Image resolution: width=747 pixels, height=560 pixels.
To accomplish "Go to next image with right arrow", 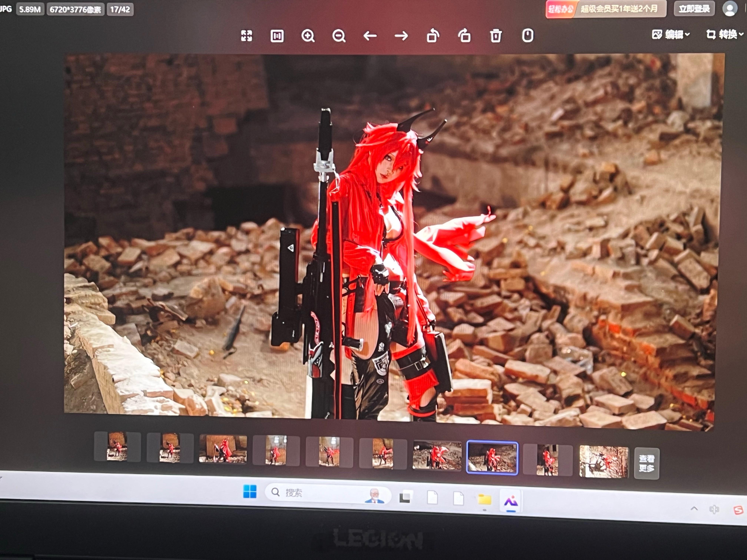I will coord(401,36).
